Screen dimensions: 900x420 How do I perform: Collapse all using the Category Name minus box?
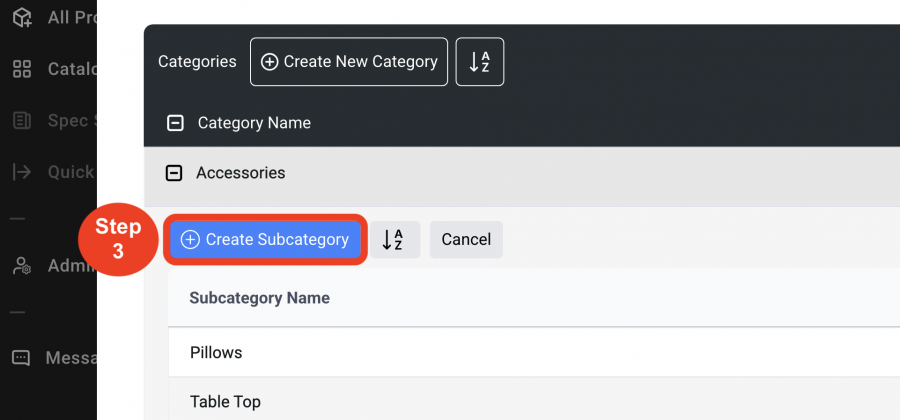tap(175, 123)
